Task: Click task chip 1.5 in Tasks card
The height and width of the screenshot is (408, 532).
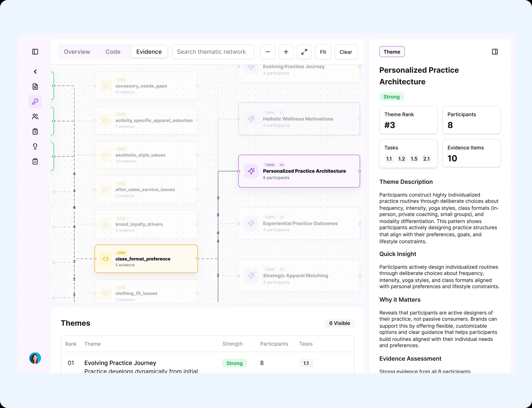Action: tap(414, 159)
